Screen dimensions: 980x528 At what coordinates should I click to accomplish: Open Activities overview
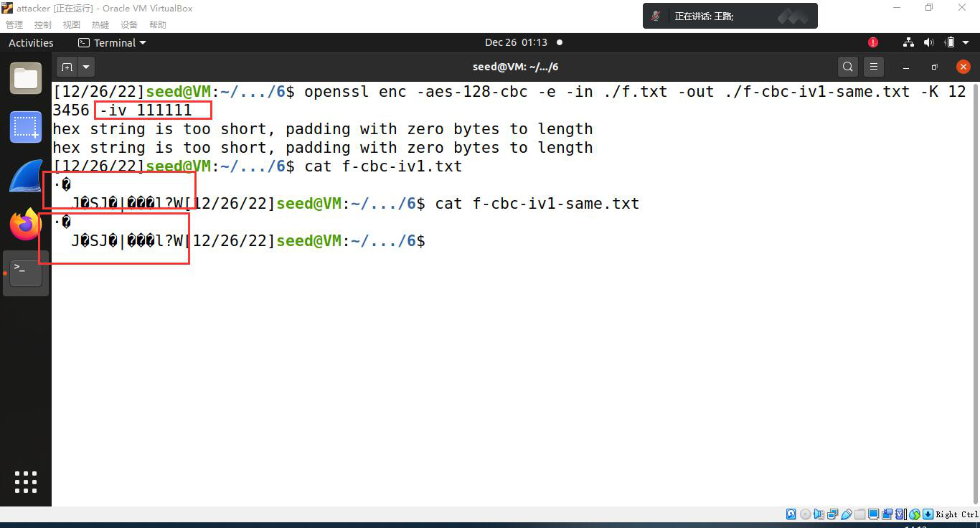pos(31,43)
